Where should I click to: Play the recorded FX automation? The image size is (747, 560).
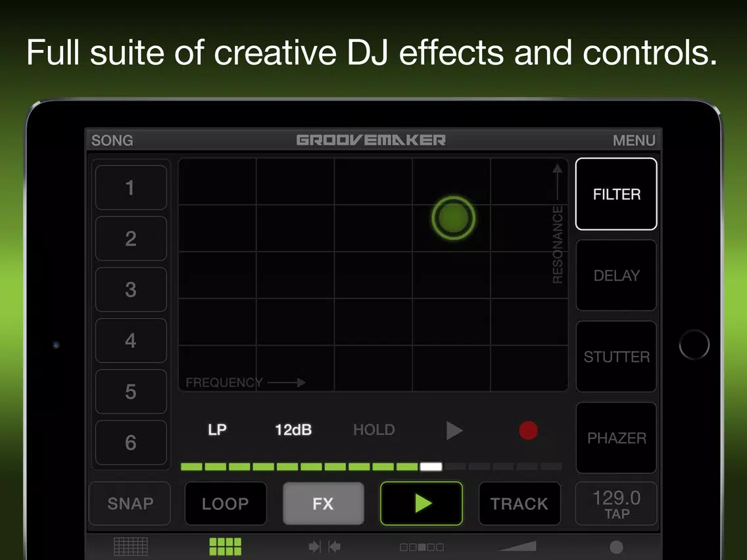[x=454, y=431]
